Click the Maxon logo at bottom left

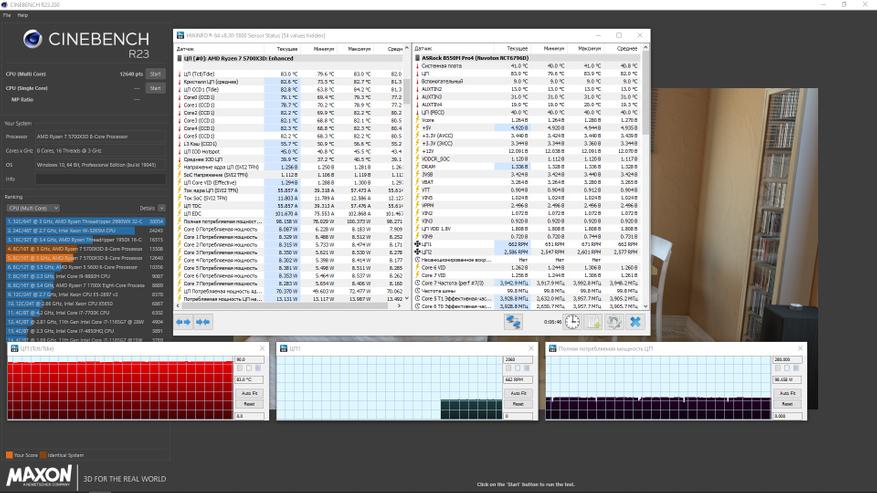(x=40, y=476)
